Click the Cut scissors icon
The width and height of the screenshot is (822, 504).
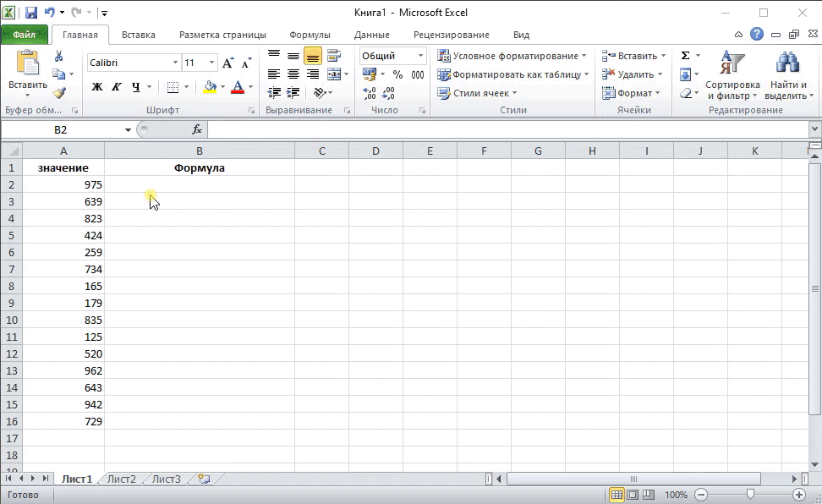[x=58, y=56]
